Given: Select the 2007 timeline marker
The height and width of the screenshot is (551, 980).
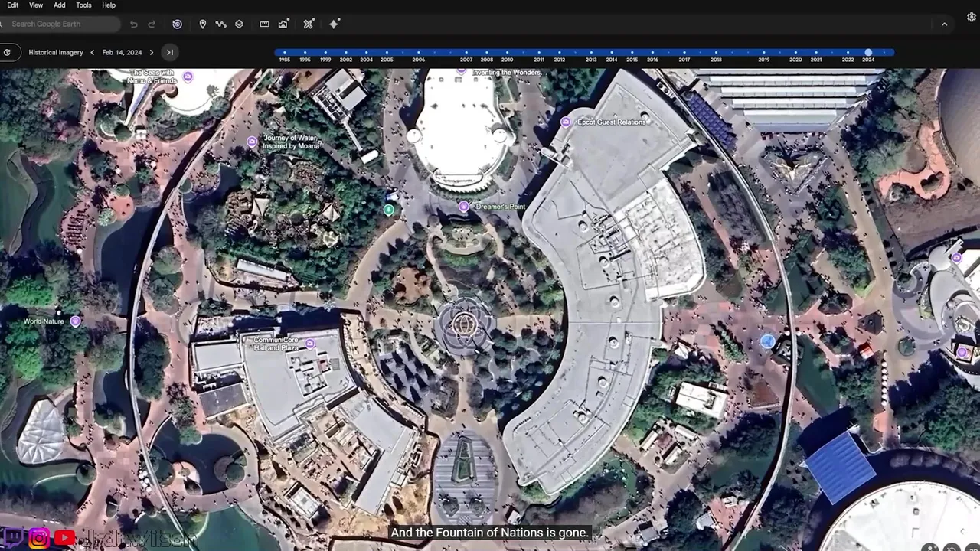Looking at the screenshot, I should (466, 53).
